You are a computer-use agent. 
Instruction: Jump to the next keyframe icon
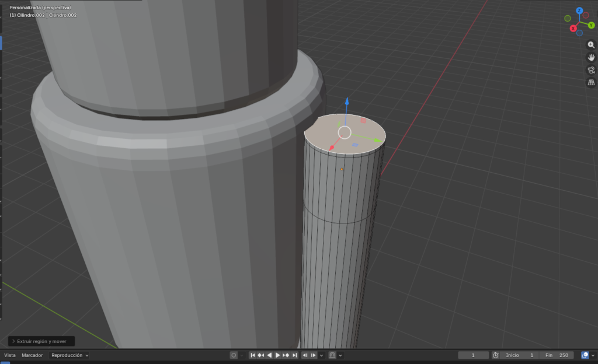[286, 355]
